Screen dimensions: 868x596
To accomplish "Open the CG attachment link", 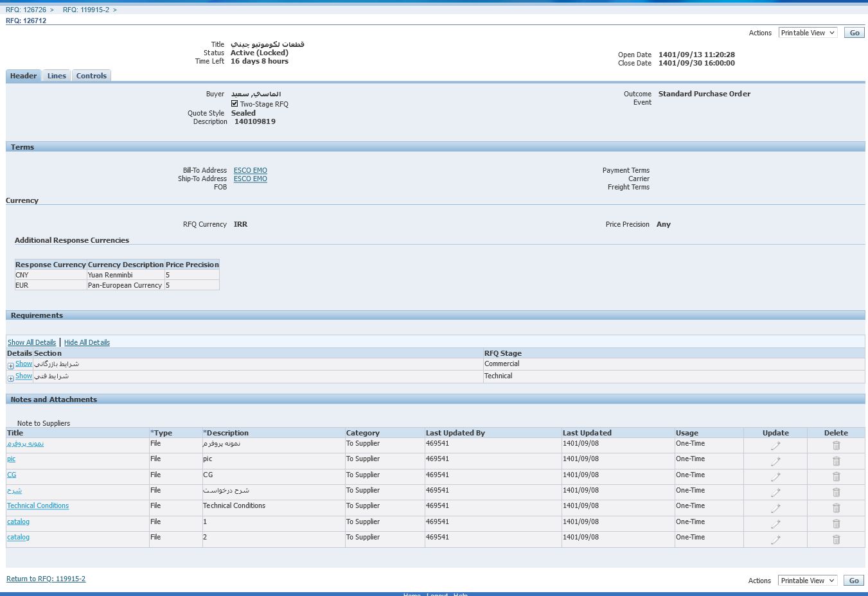I will pos(12,475).
